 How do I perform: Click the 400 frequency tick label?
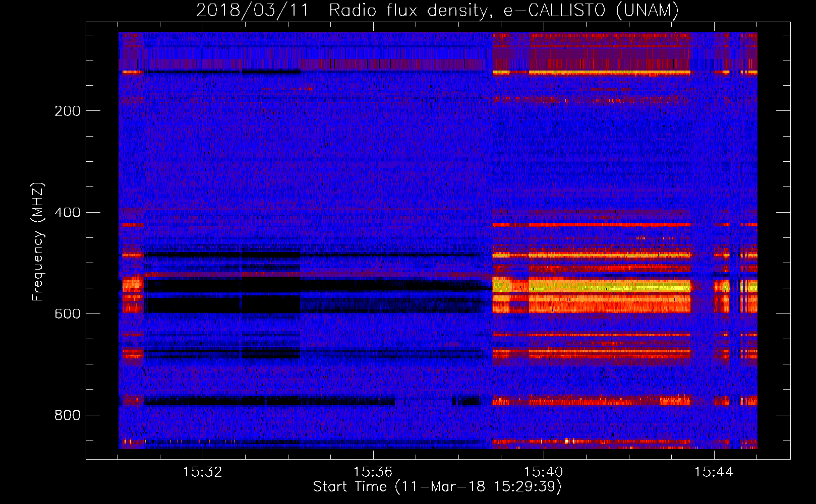click(x=68, y=212)
